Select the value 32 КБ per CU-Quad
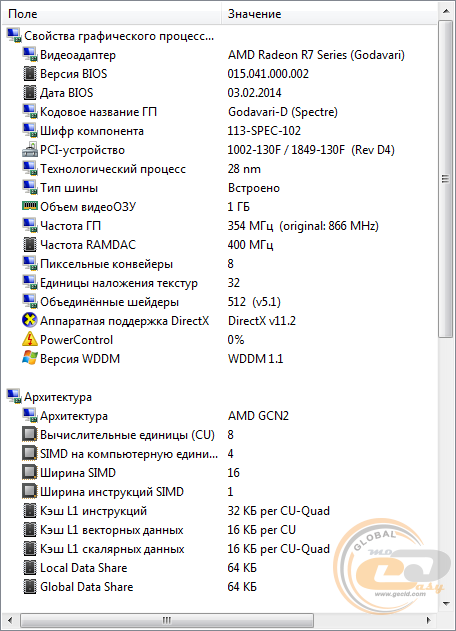 (x=279, y=511)
